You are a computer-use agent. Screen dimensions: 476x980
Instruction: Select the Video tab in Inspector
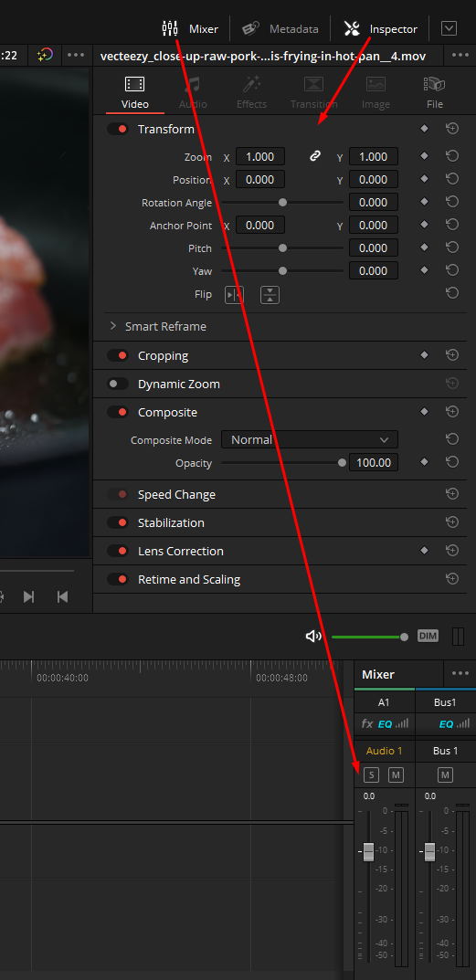pyautogui.click(x=135, y=92)
